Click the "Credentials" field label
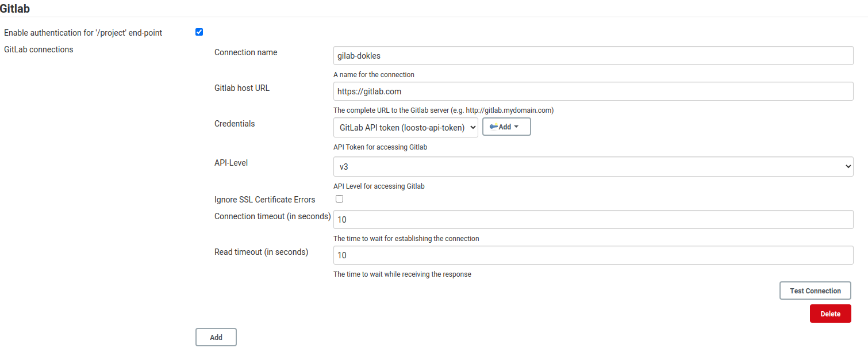 pos(235,124)
